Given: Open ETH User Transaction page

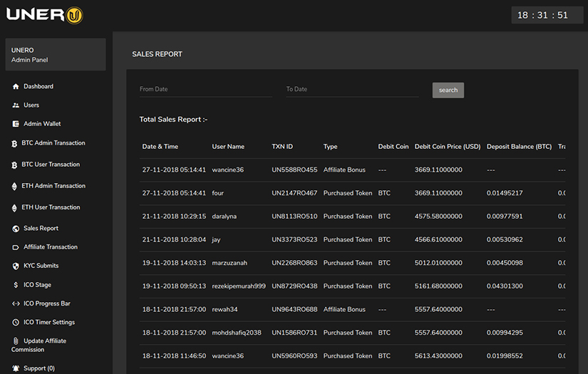Looking at the screenshot, I should click(51, 207).
